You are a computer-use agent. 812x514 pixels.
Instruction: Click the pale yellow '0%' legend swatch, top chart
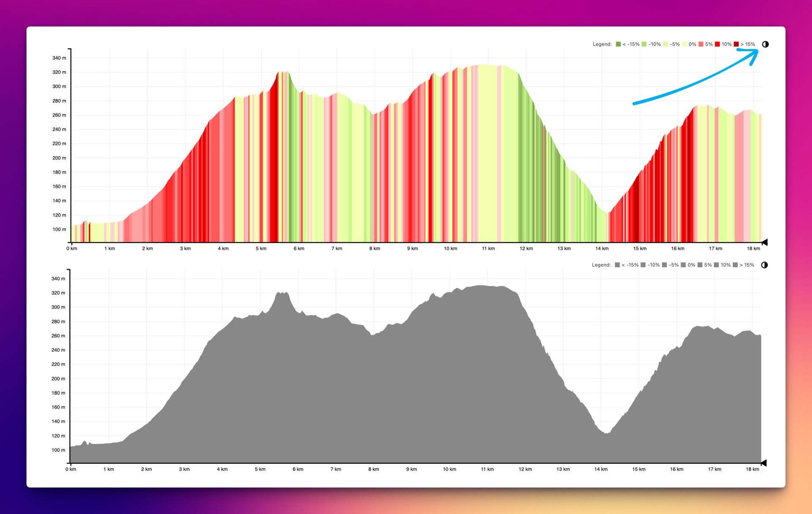click(x=684, y=44)
